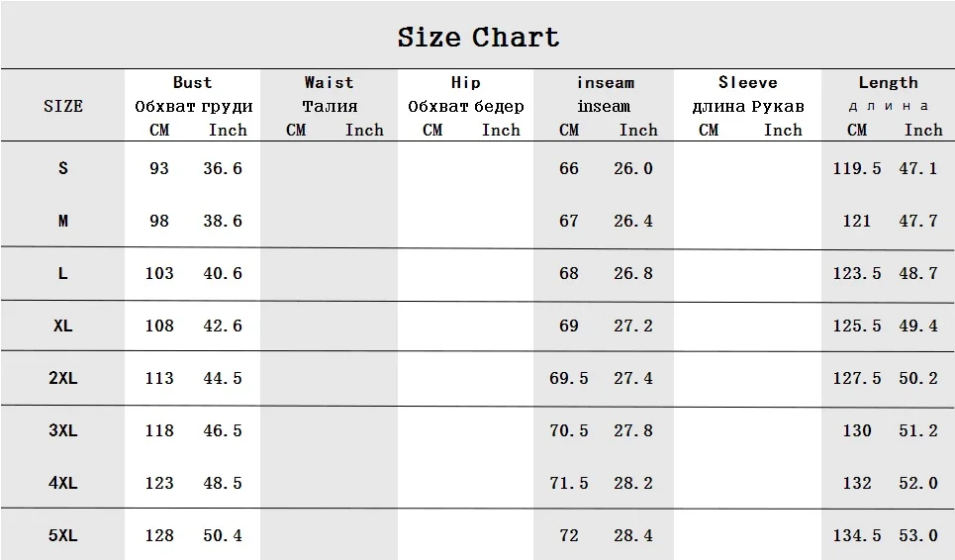Viewport: 955px width, 560px height.
Task: Click the Обхват груди label
Action: coord(194,107)
